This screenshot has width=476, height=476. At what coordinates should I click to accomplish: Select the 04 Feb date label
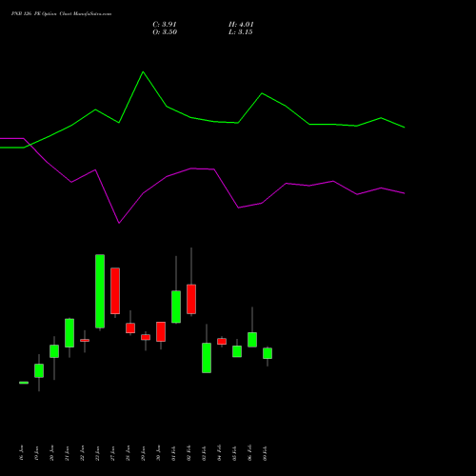tap(219, 453)
